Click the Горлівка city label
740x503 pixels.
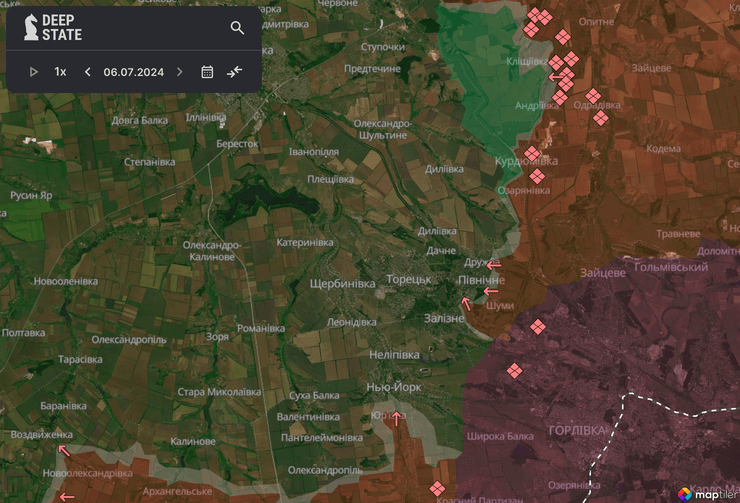point(577,429)
